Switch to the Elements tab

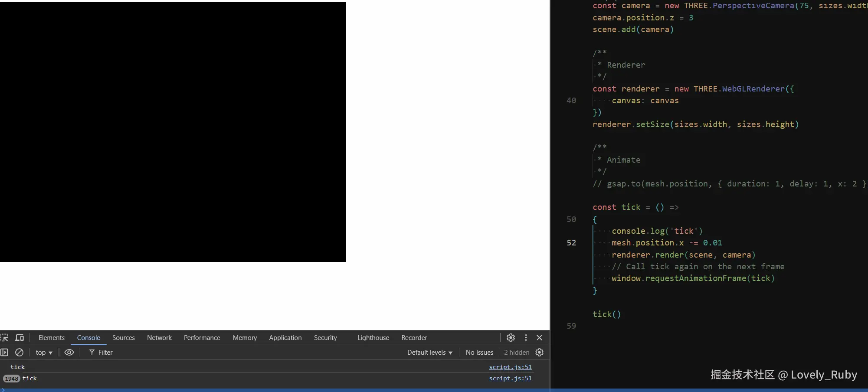coord(52,338)
